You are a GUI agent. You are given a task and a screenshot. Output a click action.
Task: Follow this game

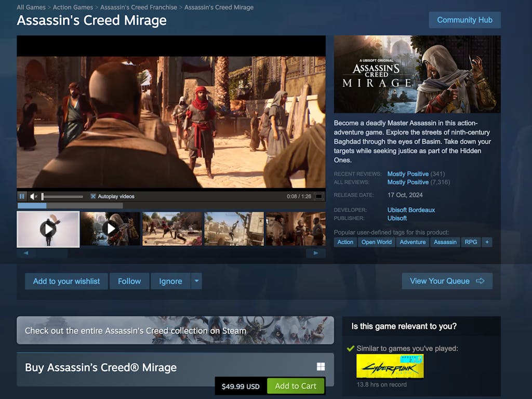click(x=129, y=281)
